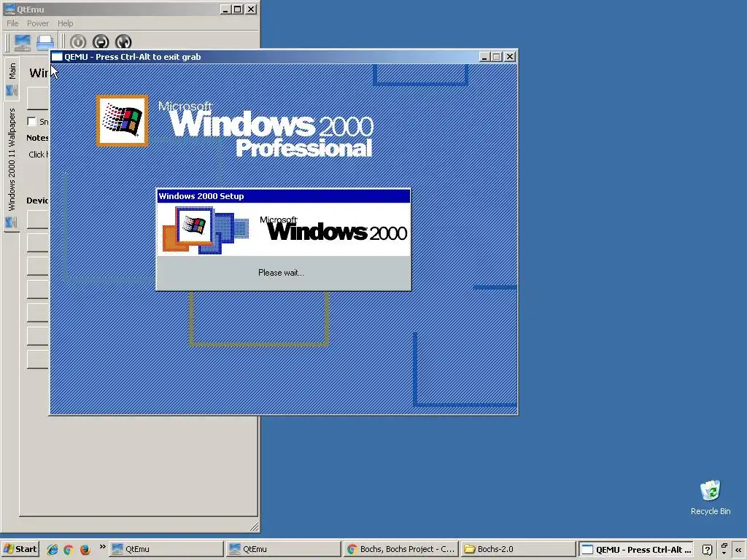Switch to QEMU taskbar button
This screenshot has height=560, width=747.
635,549
